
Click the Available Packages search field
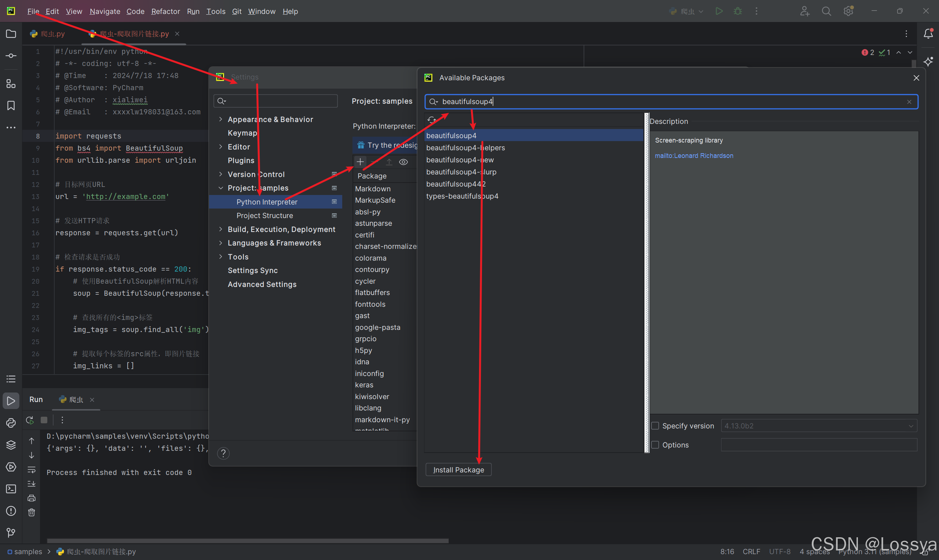[671, 102]
